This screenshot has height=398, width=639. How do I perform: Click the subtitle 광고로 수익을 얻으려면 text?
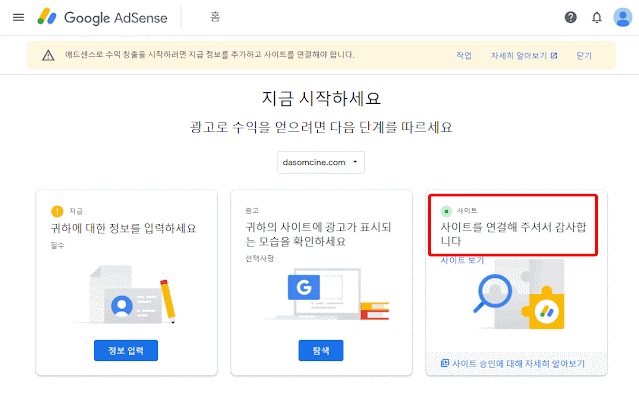pos(321,127)
